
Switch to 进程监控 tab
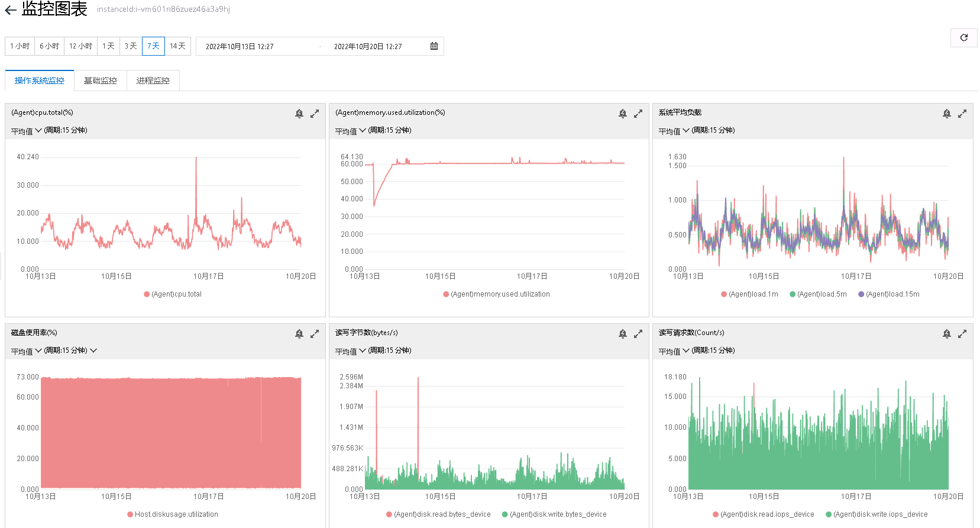tap(153, 81)
